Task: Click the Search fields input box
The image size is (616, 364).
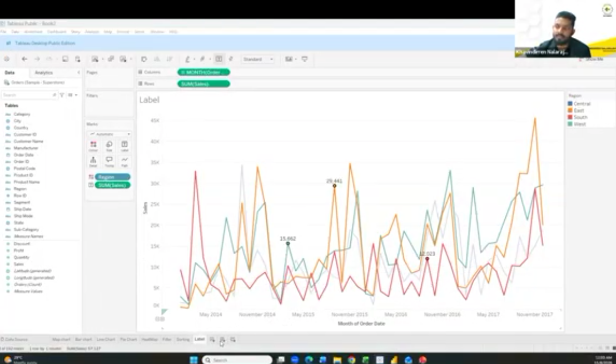Action: click(x=29, y=95)
